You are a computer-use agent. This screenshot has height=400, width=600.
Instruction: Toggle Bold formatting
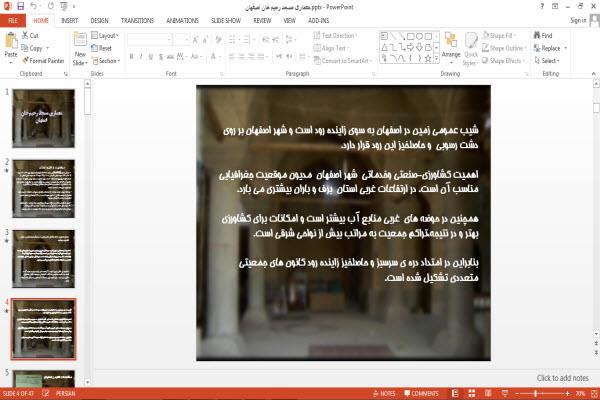(x=131, y=57)
